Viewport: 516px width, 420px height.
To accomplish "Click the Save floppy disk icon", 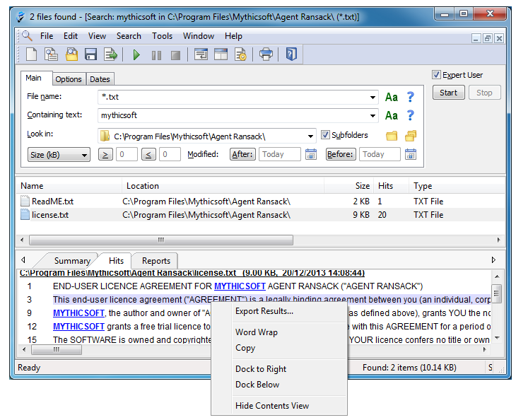I will click(90, 54).
